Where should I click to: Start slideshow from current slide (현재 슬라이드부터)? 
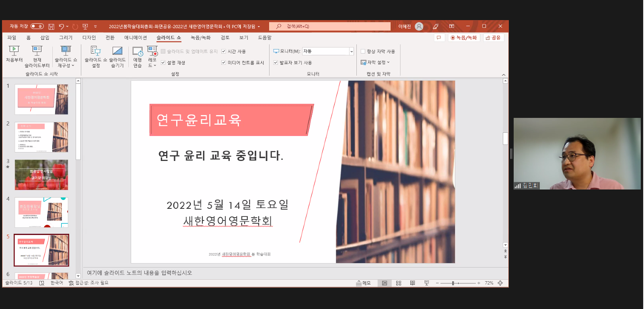[37, 51]
